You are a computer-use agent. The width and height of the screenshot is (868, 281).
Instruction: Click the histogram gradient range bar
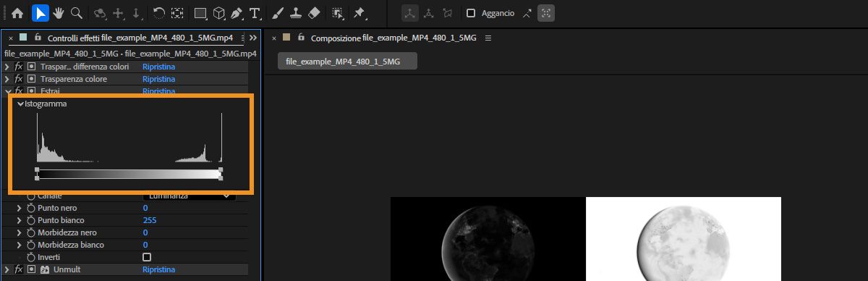click(129, 174)
